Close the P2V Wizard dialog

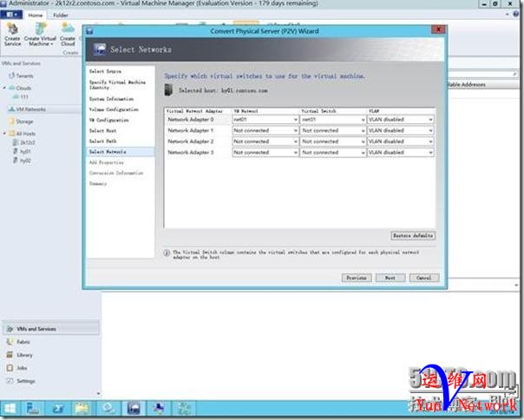[x=438, y=30]
